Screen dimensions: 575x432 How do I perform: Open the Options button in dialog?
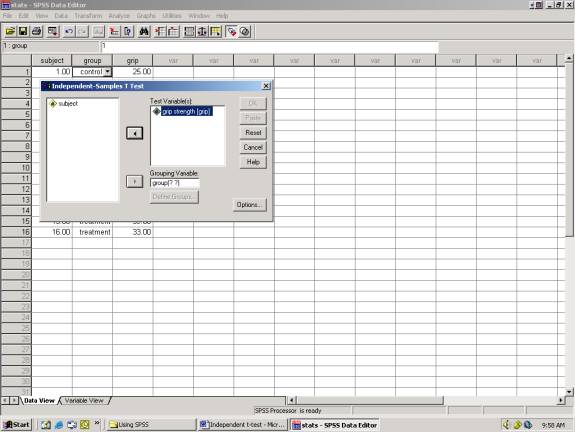[249, 204]
